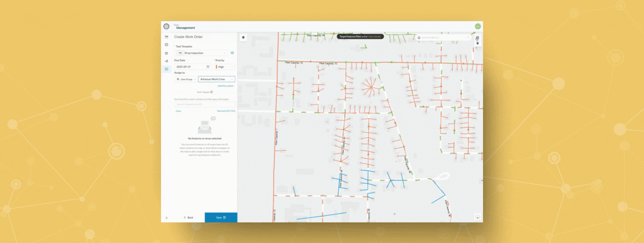Image resolution: width=644 pixels, height=243 pixels.
Task: Toggle the task template preview eye
Action: click(232, 53)
